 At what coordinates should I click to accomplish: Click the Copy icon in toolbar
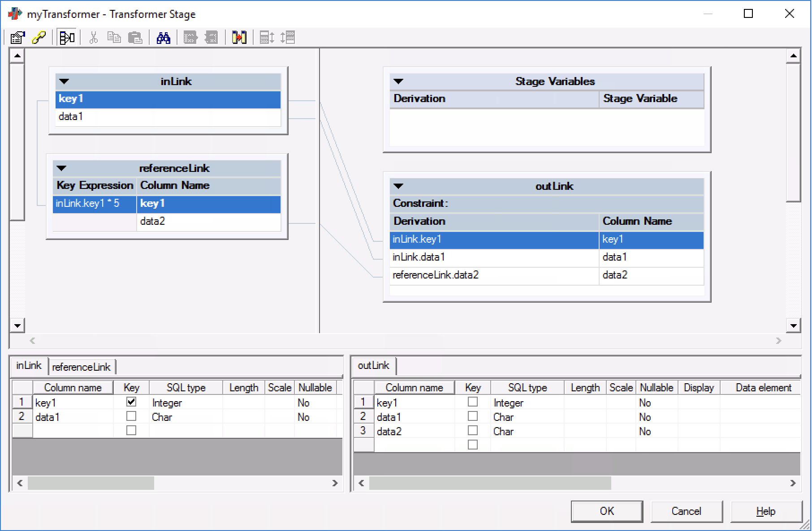point(114,38)
